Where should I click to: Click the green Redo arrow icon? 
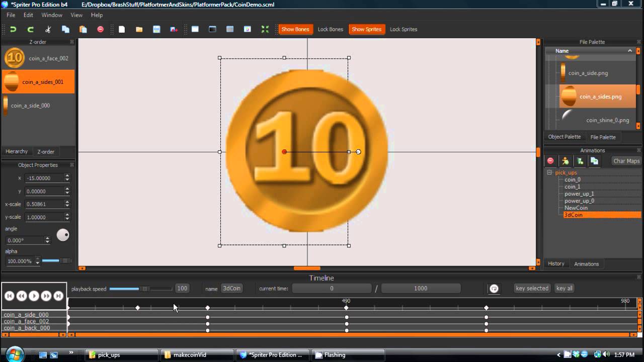pos(30,29)
